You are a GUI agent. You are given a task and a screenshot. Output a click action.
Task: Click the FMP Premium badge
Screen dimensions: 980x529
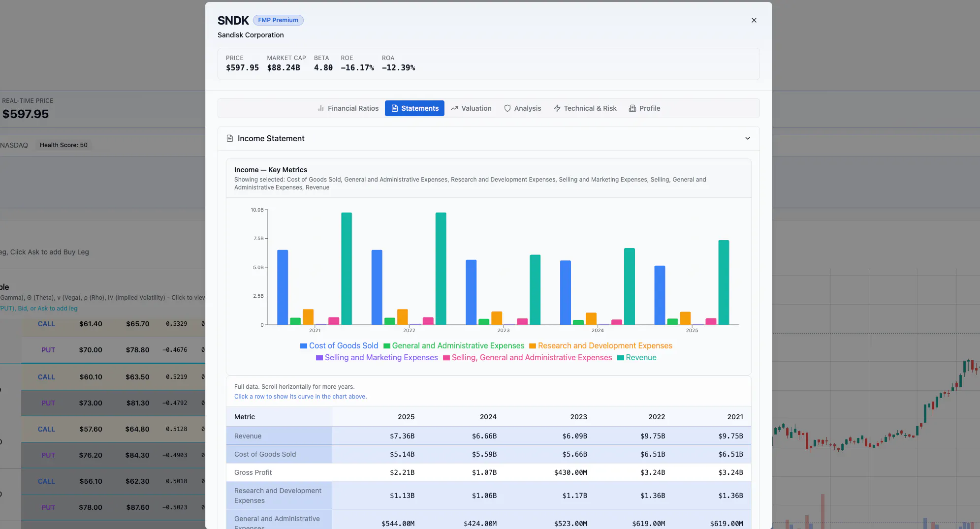(x=278, y=20)
